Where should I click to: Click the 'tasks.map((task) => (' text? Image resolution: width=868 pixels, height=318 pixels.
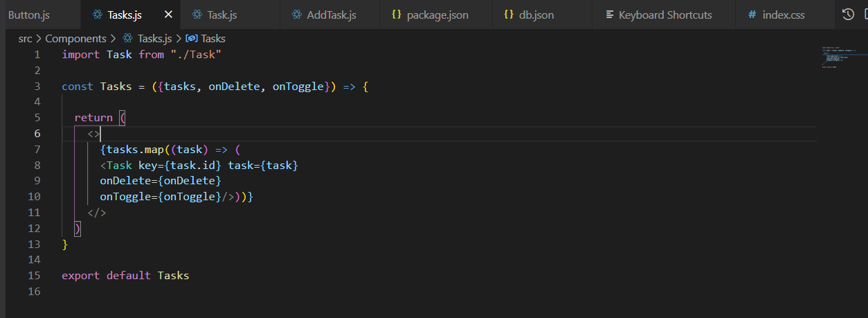[172, 150]
